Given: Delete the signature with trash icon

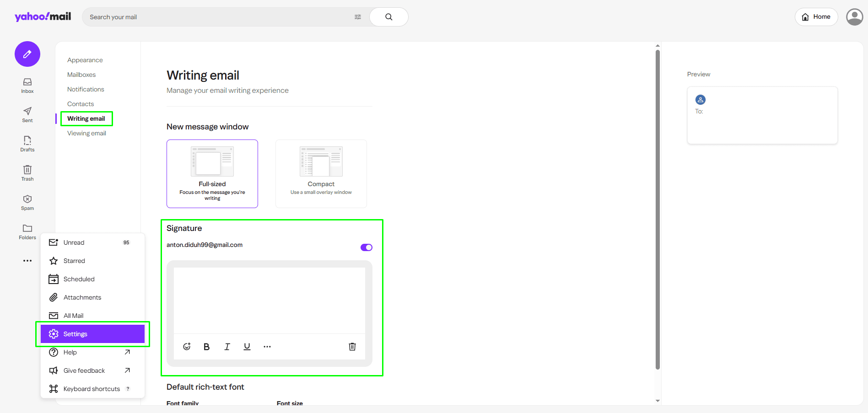Looking at the screenshot, I should pos(352,347).
